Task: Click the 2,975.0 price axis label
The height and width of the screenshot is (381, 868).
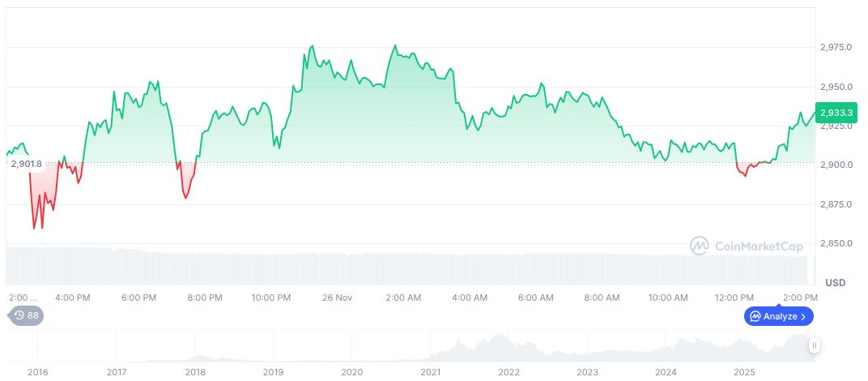Action: (836, 48)
